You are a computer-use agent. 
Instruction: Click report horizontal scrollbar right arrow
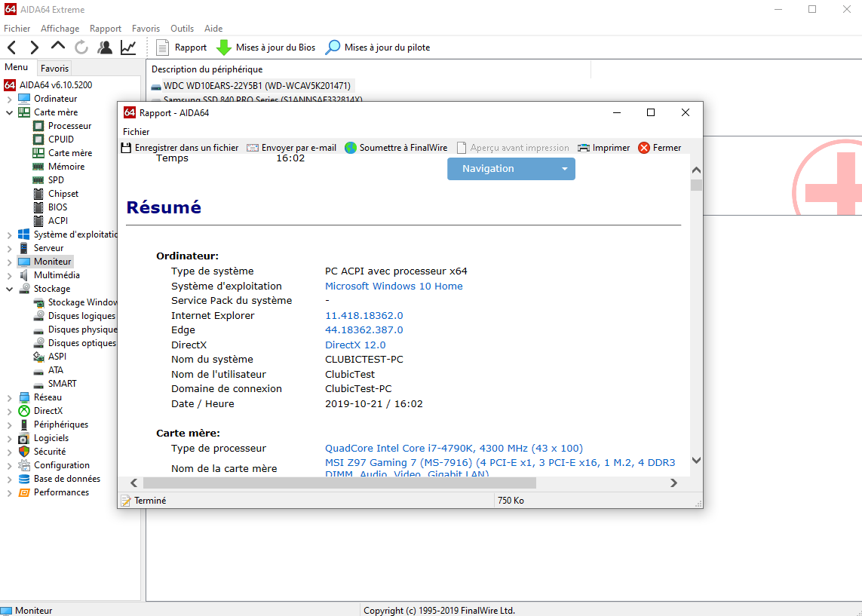673,483
